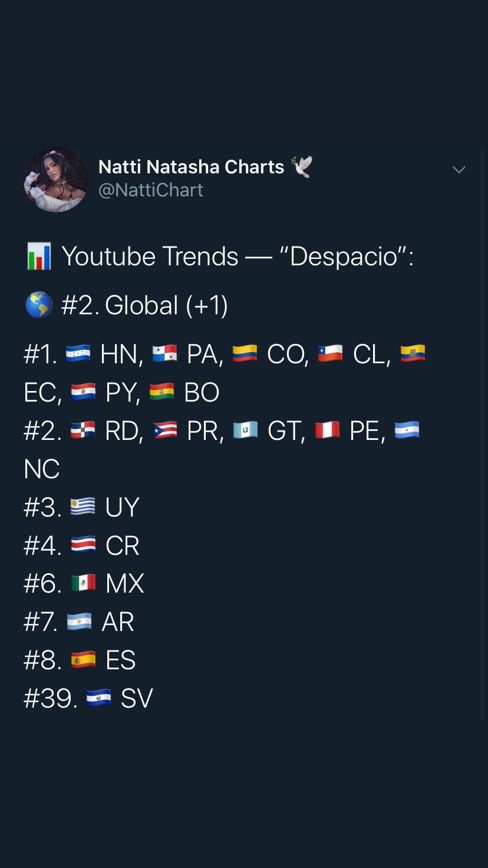Open Natti Natasha Charts profile picture

(56, 179)
